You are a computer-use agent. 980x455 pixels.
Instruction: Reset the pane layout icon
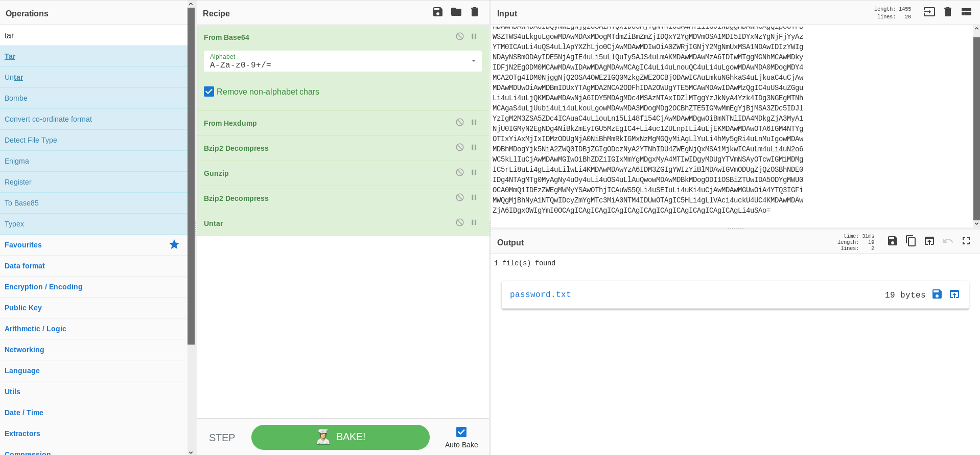click(x=966, y=12)
